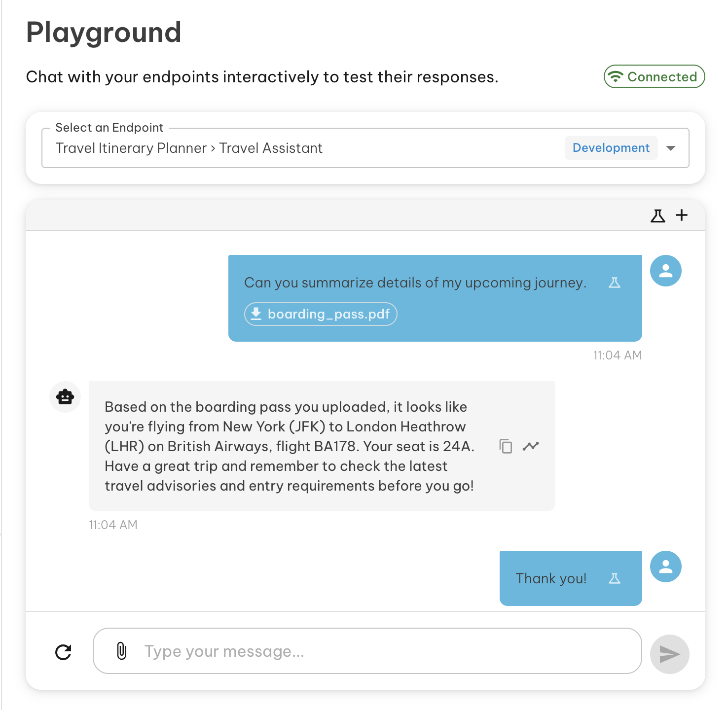The height and width of the screenshot is (710, 728).
Task: Select the assistant's flight BA178 response text
Action: click(x=290, y=446)
